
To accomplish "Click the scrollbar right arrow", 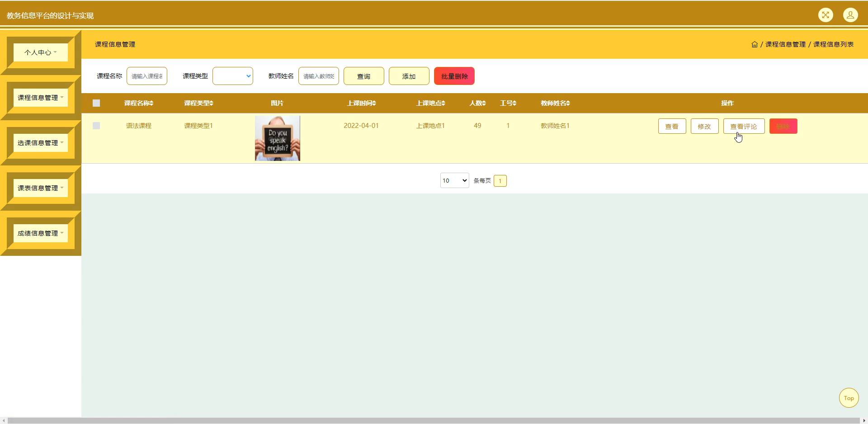I will coord(864,420).
